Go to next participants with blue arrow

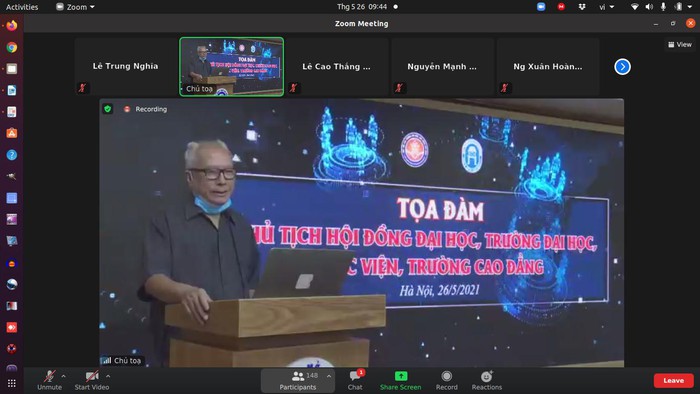(x=622, y=66)
